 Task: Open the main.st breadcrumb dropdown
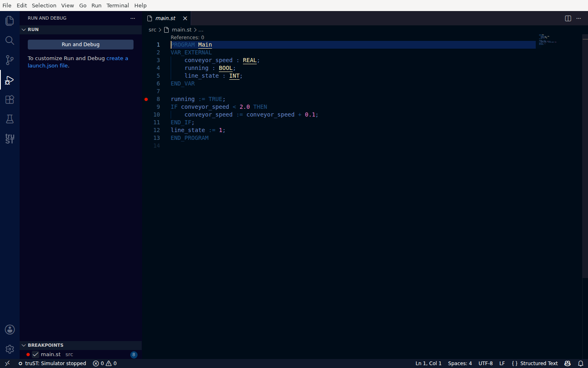pos(182,29)
